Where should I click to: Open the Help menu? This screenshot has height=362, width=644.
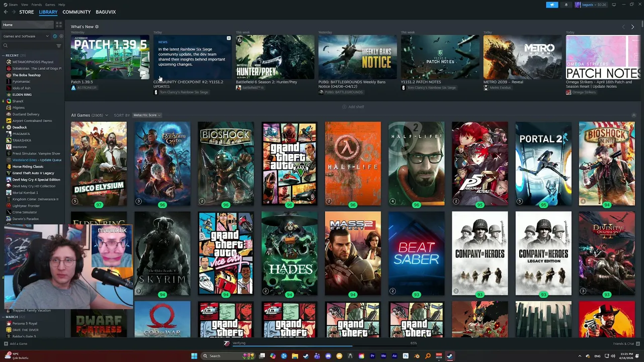[61, 5]
